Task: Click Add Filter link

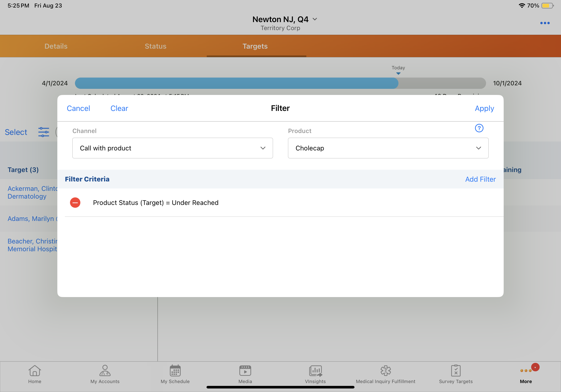Action: point(480,179)
